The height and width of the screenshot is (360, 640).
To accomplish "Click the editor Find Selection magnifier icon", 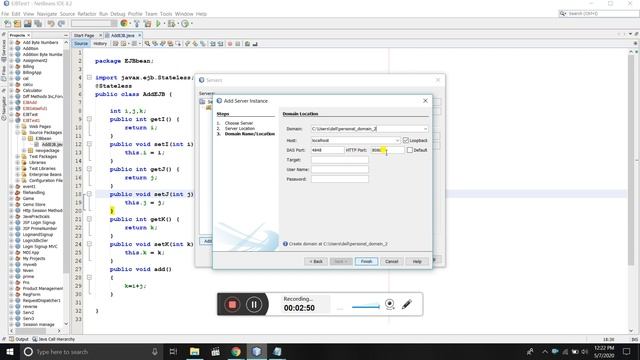I will pyautogui.click(x=147, y=44).
